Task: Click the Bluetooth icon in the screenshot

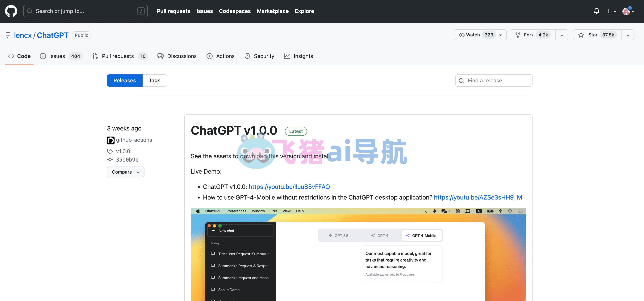Action: point(500,211)
